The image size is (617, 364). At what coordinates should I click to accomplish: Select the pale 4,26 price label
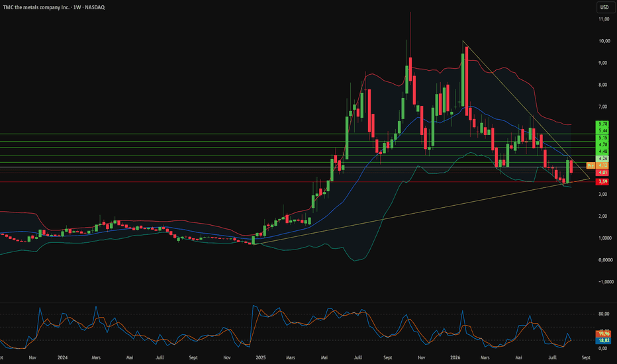coord(602,159)
